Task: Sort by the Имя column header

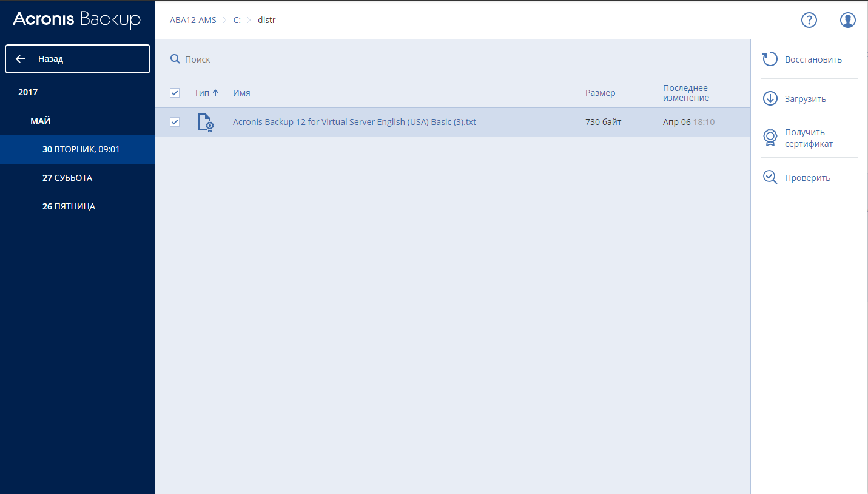Action: pos(241,93)
